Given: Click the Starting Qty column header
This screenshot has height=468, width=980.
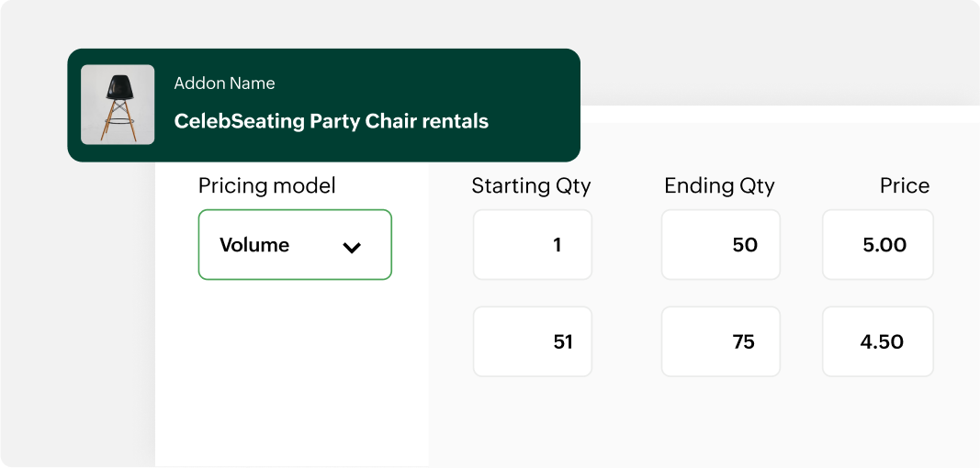Looking at the screenshot, I should coord(531,186).
